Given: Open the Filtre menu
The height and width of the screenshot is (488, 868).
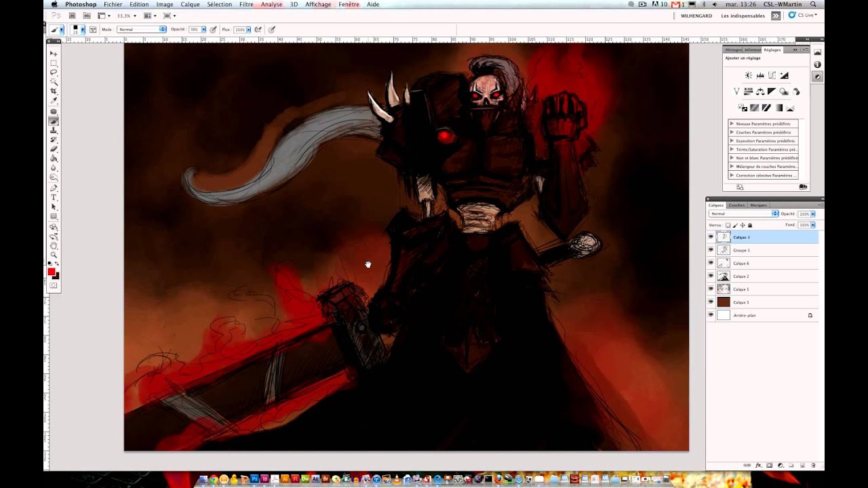Looking at the screenshot, I should [246, 4].
